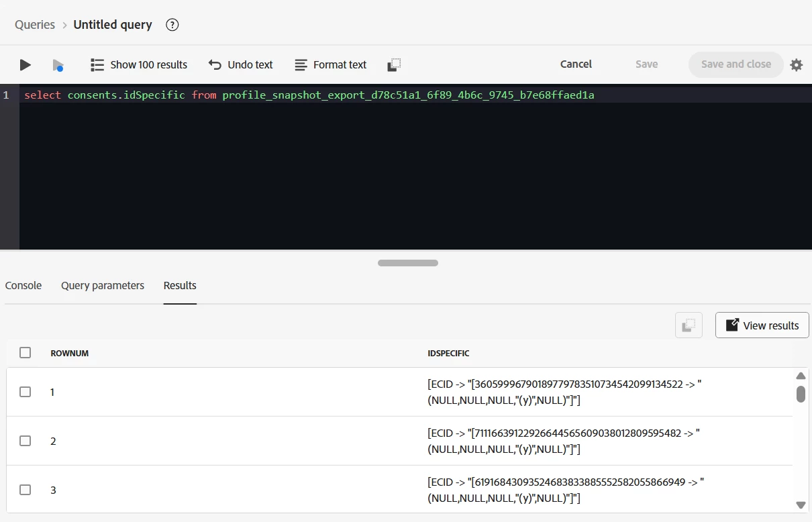This screenshot has width=812, height=522.
Task: Switch to Console tab
Action: 23,286
